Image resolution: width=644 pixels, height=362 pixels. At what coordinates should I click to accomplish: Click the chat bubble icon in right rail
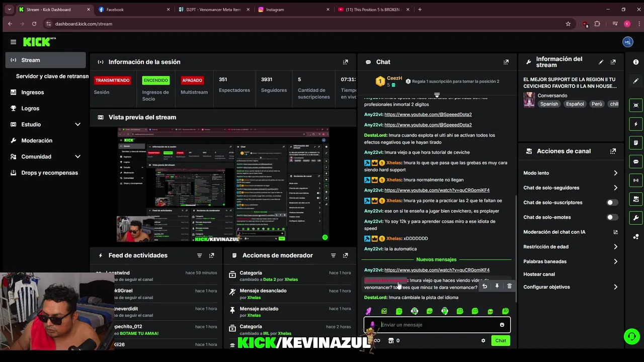636,162
